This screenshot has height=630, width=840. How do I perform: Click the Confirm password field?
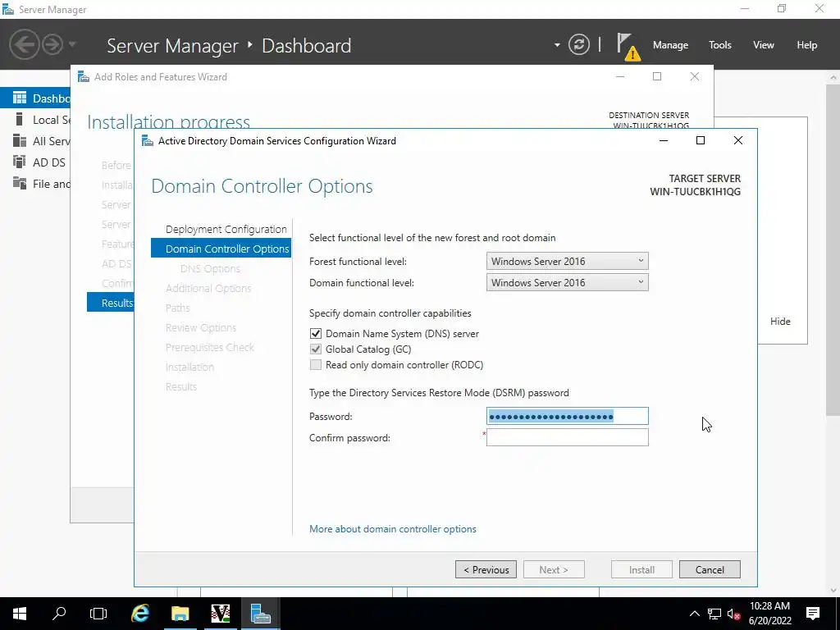[x=568, y=437]
